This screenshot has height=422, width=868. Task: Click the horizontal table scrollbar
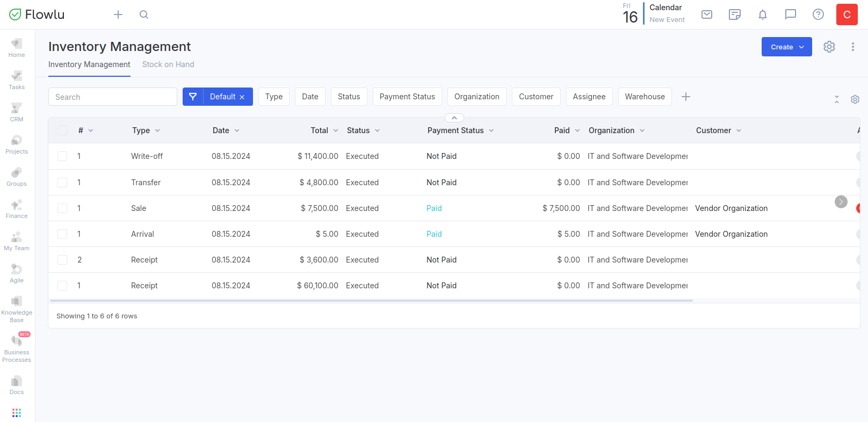coord(371,301)
